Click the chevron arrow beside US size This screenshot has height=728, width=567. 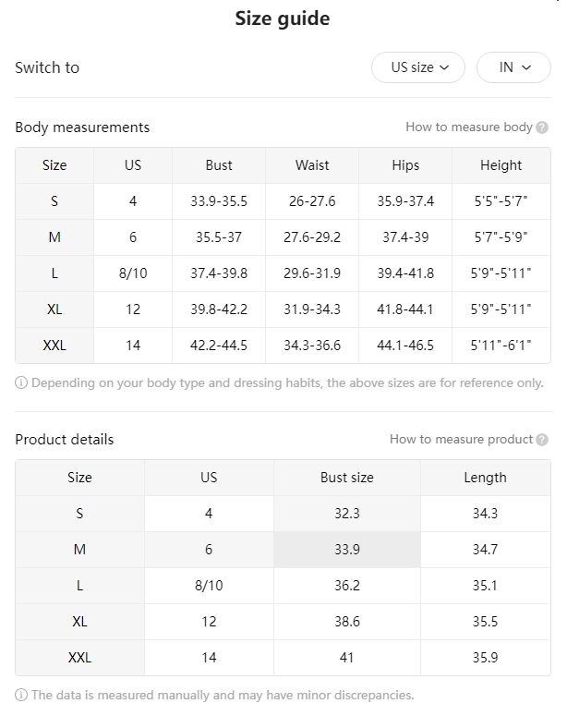click(444, 67)
